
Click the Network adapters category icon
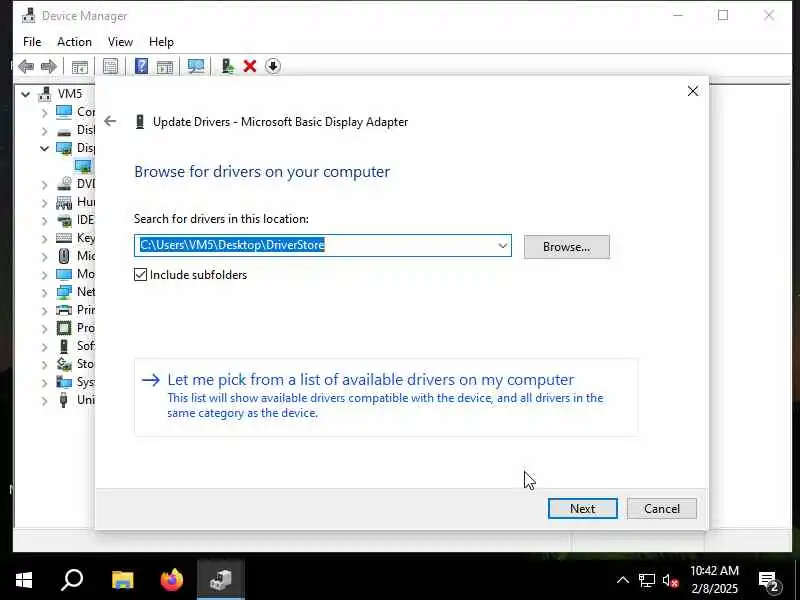(64, 292)
